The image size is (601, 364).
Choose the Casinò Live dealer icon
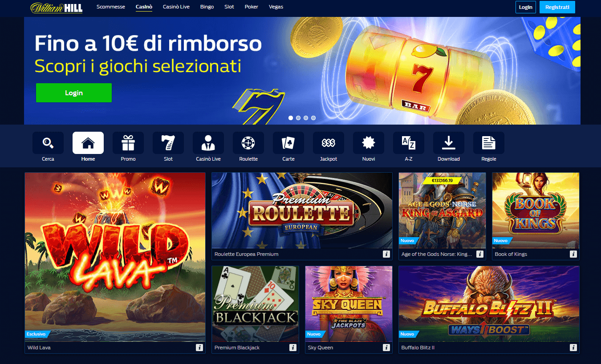click(x=208, y=143)
